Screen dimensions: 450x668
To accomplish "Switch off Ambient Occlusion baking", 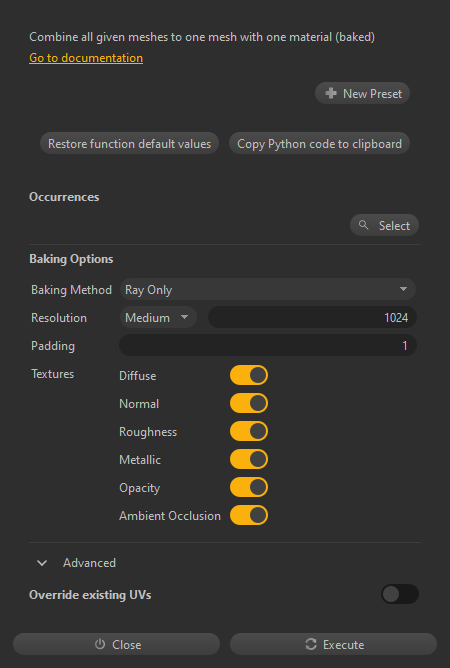I will click(x=249, y=515).
